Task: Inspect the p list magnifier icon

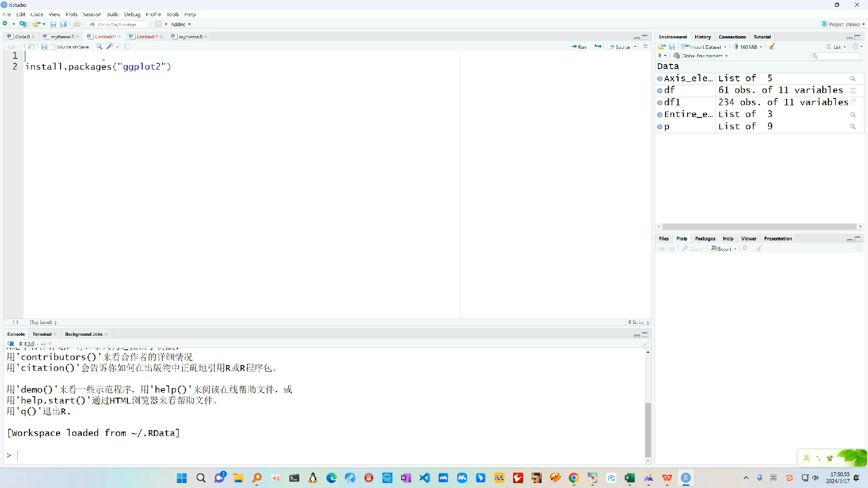Action: coord(853,127)
